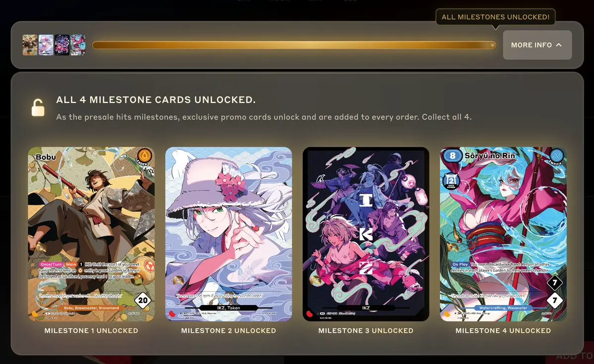Select the second mini thumbnail with hat girl
The height and width of the screenshot is (364, 594).
(x=46, y=45)
